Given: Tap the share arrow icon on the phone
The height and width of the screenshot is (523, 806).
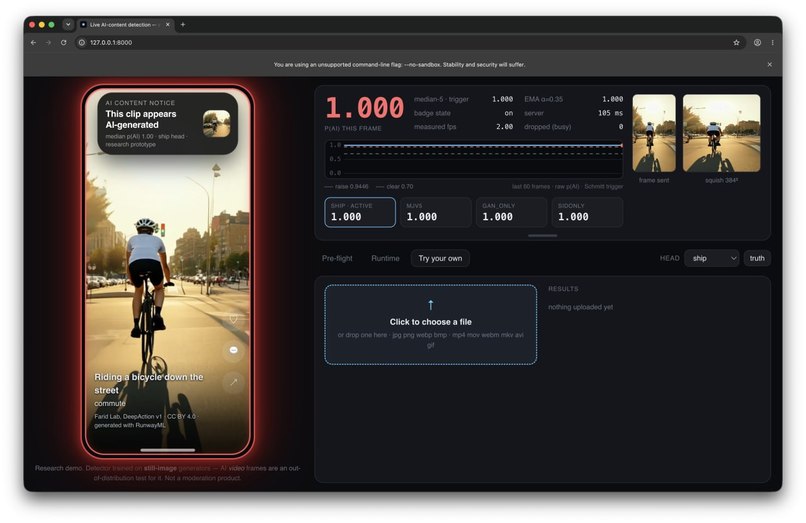Looking at the screenshot, I should click(233, 382).
